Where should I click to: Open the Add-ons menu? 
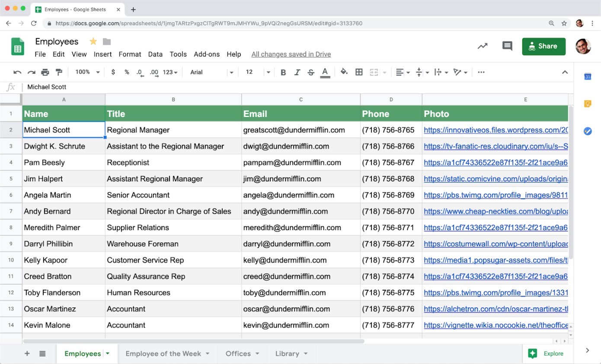click(207, 54)
